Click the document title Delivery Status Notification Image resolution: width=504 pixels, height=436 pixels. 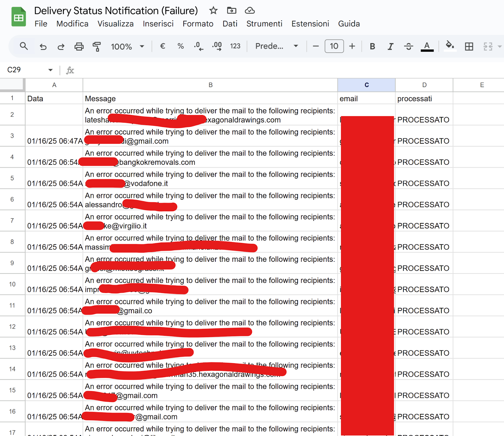point(116,11)
